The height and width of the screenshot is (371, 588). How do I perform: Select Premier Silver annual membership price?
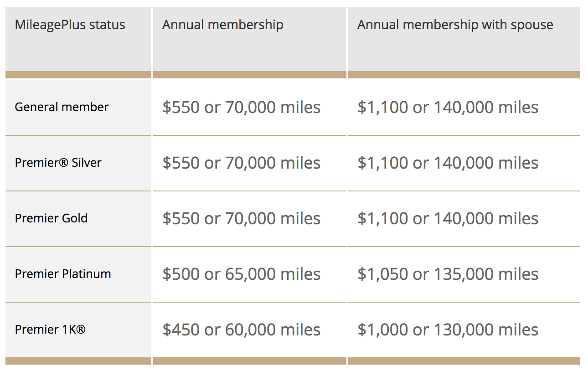(x=241, y=163)
